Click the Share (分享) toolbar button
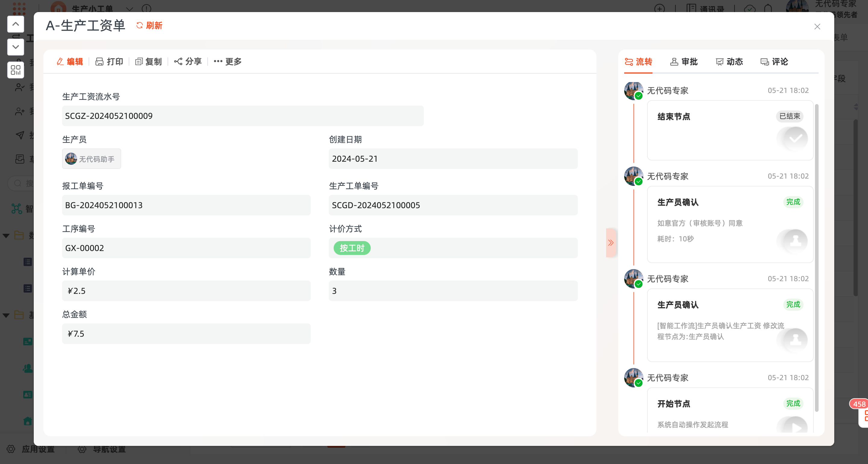The width and height of the screenshot is (868, 464). coord(188,61)
